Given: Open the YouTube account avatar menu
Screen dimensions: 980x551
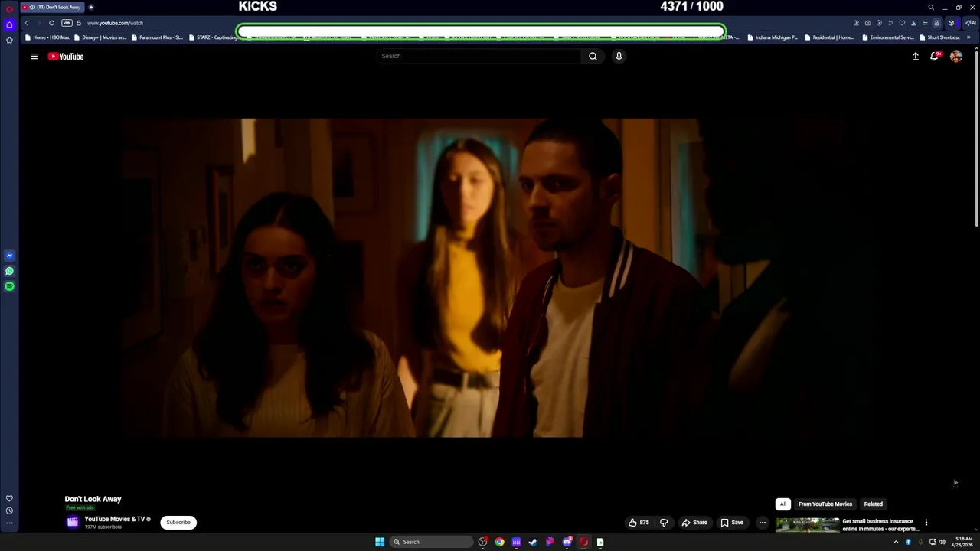Looking at the screenshot, I should click(956, 56).
